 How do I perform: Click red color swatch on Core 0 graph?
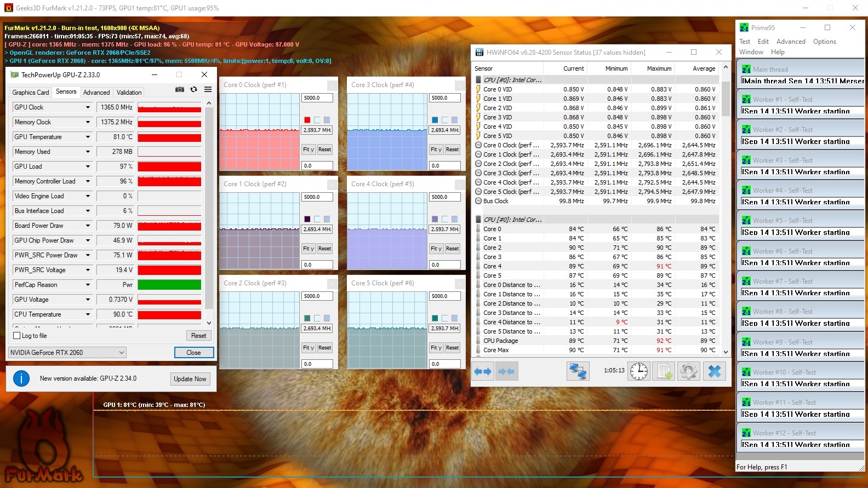pos(307,120)
